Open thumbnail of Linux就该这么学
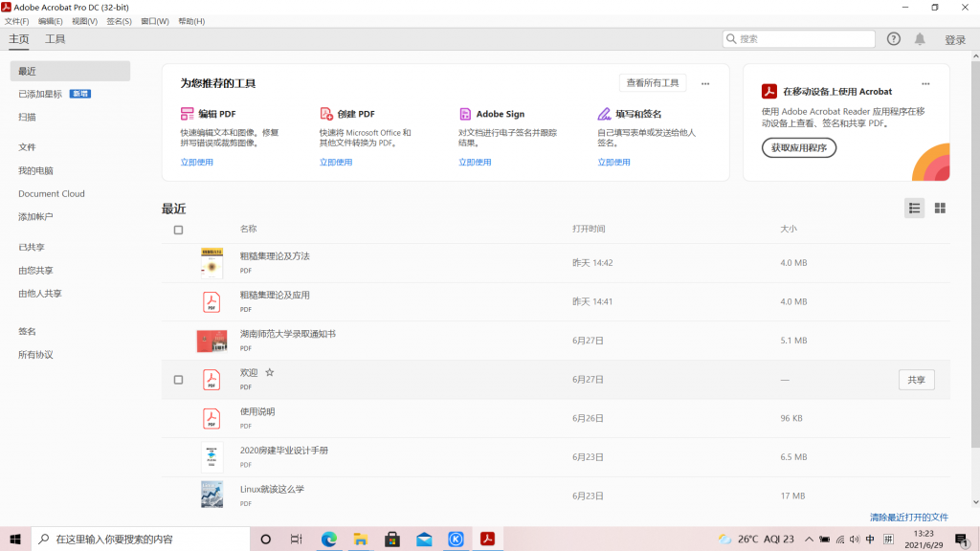Image resolution: width=980 pixels, height=551 pixels. [x=212, y=495]
